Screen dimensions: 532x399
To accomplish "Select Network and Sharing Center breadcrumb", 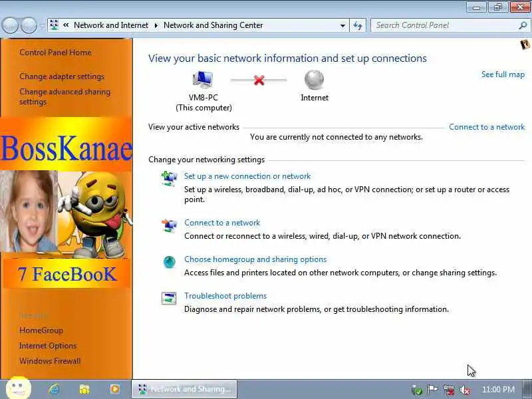I will point(213,25).
